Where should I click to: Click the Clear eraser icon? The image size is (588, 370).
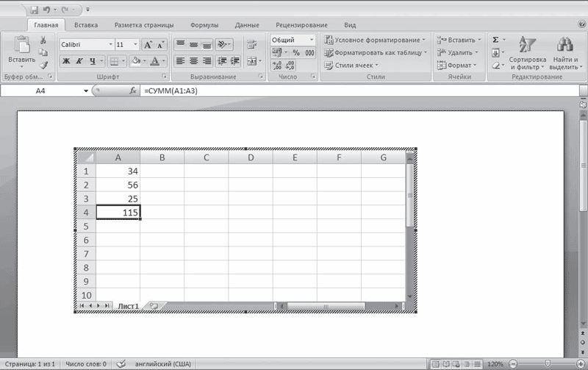click(495, 65)
